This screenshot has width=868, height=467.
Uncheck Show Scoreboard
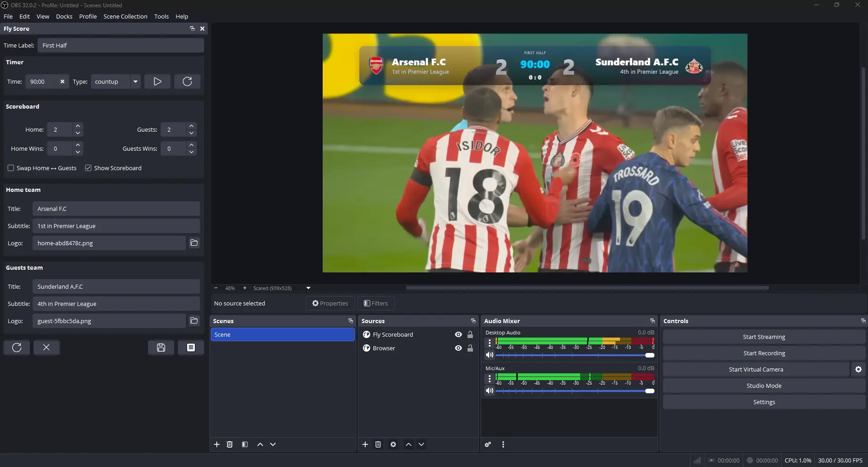[88, 168]
